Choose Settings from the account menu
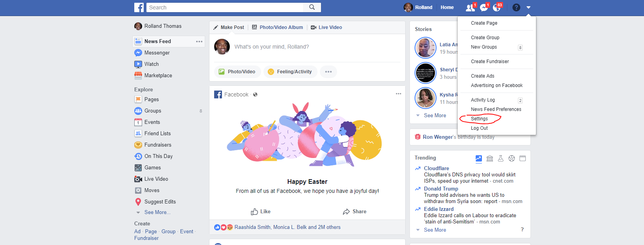 point(479,119)
